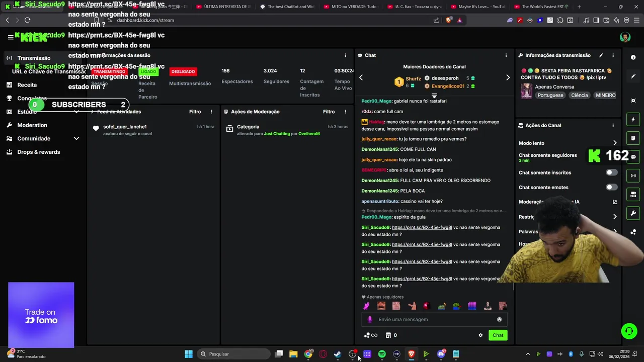Open the Chat panel options menu
Image resolution: width=644 pixels, height=362 pixels.
[506, 55]
